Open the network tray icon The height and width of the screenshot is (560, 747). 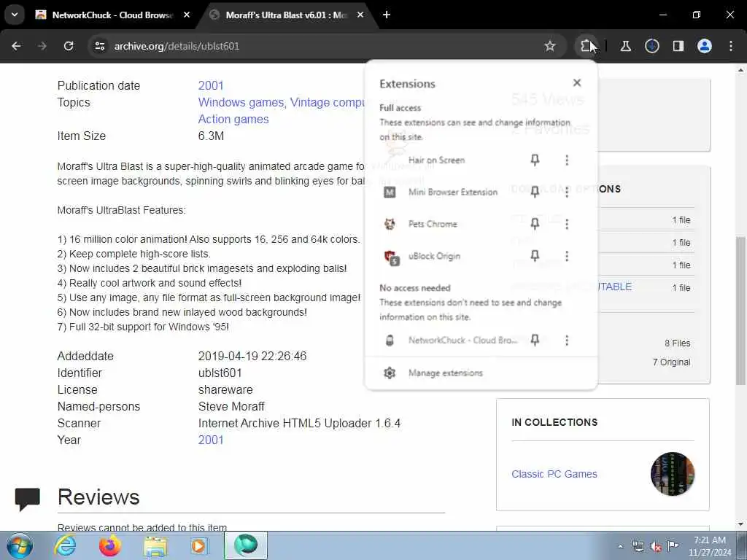point(638,546)
